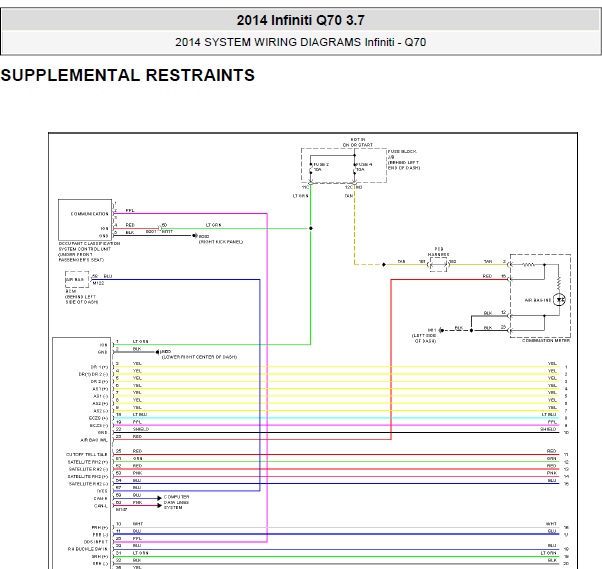Click the CAN-L arrow to Computer Data Lines

159,505
